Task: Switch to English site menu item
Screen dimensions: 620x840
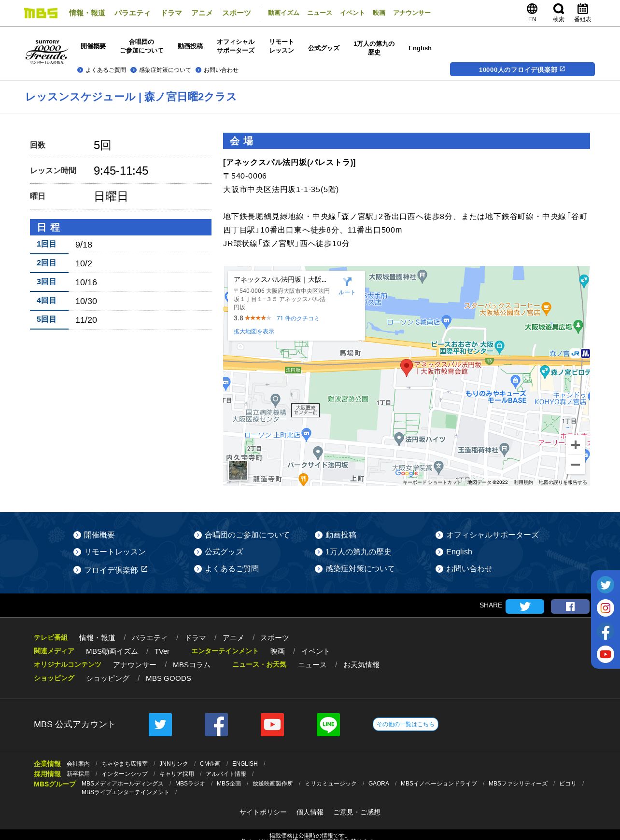Action: 420,48
